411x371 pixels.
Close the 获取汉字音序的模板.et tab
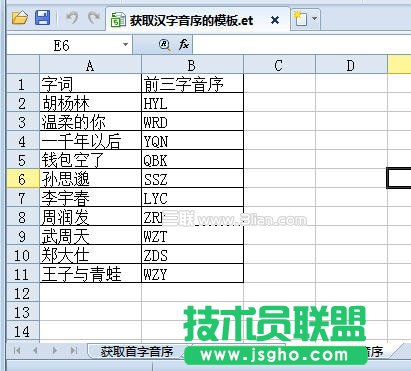point(275,20)
